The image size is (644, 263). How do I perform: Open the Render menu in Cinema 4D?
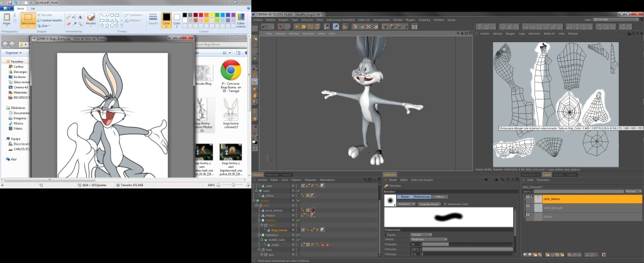pyautogui.click(x=398, y=20)
